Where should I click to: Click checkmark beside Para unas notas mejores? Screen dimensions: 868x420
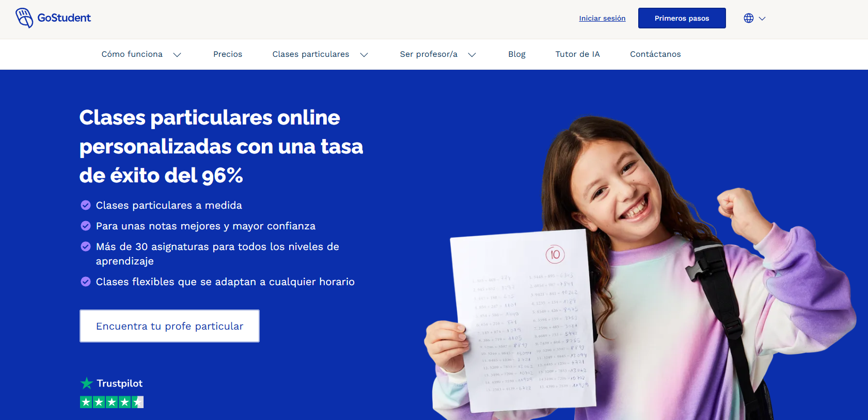86,226
